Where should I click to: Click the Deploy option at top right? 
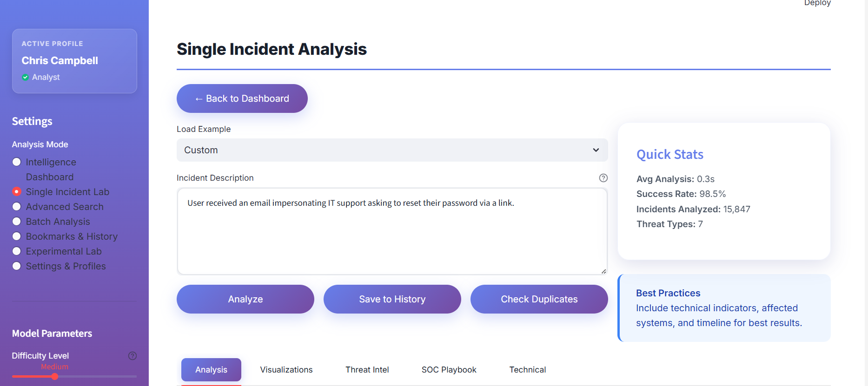(x=817, y=3)
